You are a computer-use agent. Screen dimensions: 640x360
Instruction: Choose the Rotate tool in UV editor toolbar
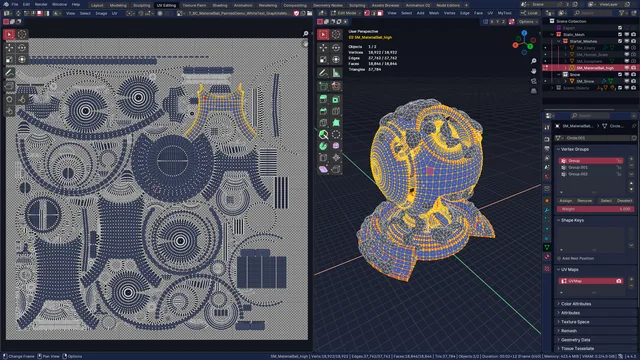pos(22,47)
